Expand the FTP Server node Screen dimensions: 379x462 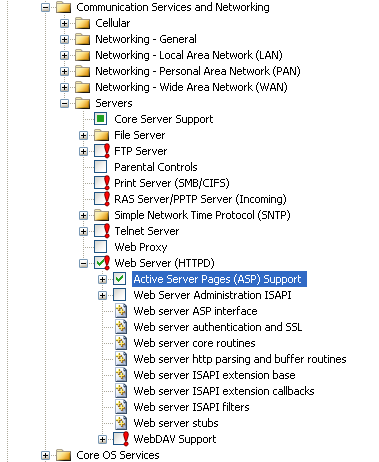coord(83,151)
